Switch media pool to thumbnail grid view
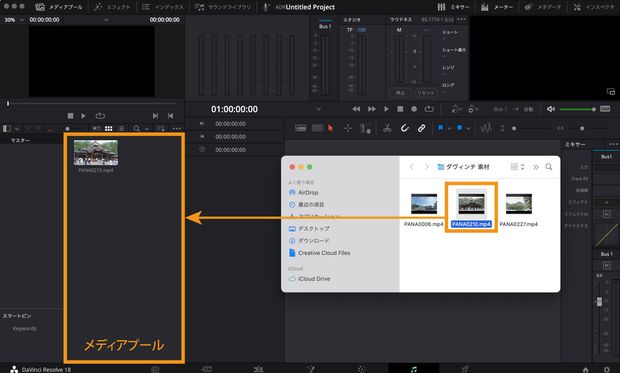The width and height of the screenshot is (620, 373). (x=108, y=129)
